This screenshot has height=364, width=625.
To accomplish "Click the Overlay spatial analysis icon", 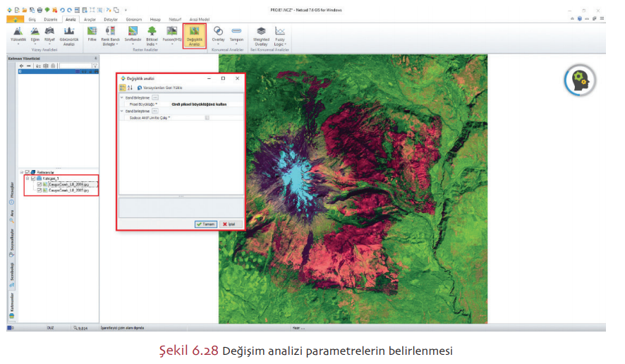I will click(219, 35).
